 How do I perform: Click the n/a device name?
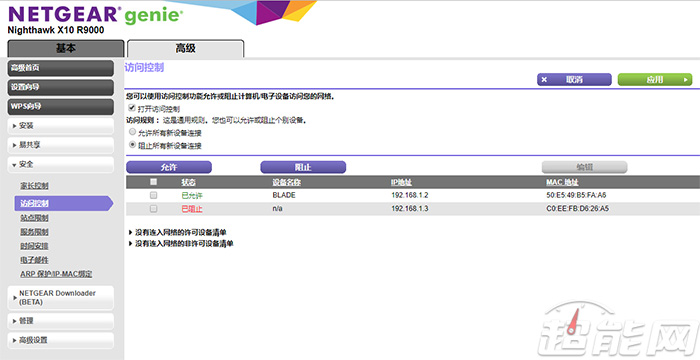277,209
